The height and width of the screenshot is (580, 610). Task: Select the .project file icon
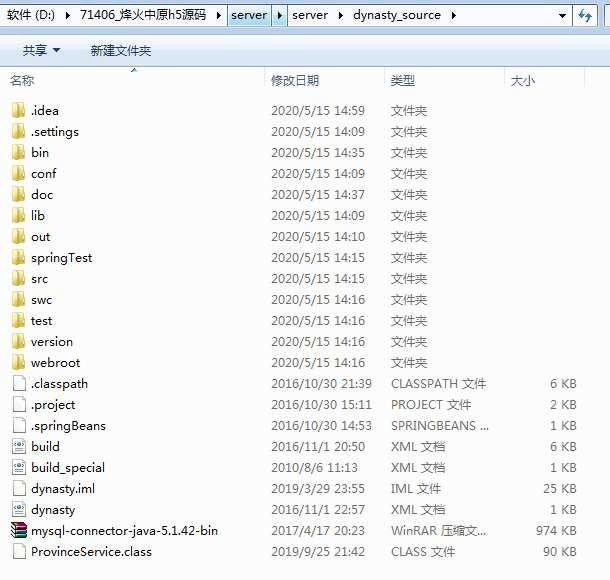click(19, 405)
